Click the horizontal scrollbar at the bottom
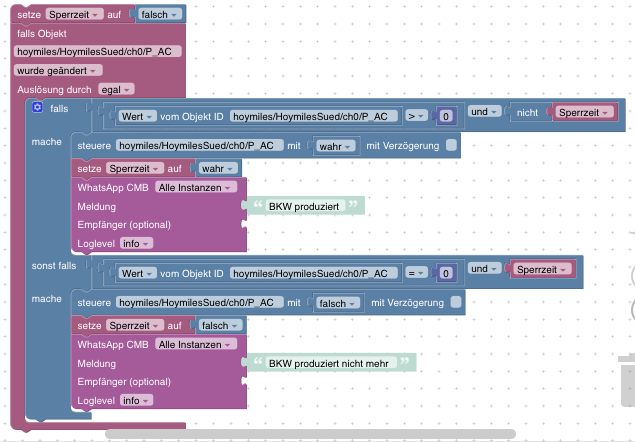Screen dimensions: 635x442 point(310,434)
